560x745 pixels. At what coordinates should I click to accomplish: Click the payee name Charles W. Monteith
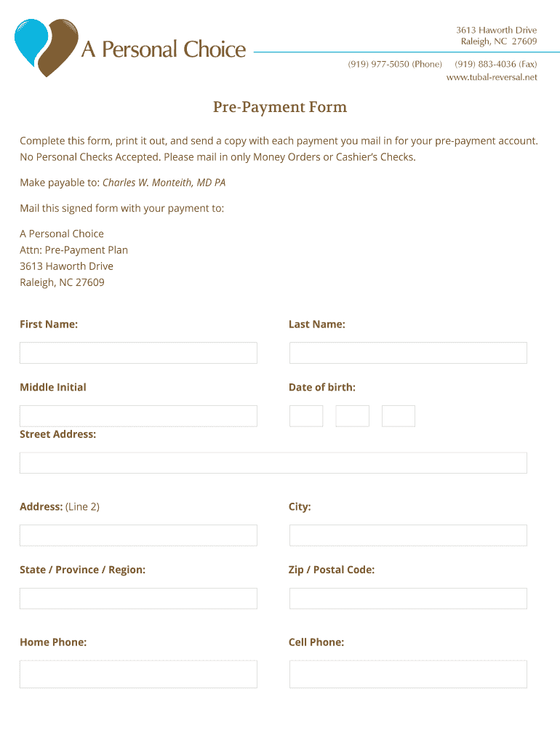164,183
